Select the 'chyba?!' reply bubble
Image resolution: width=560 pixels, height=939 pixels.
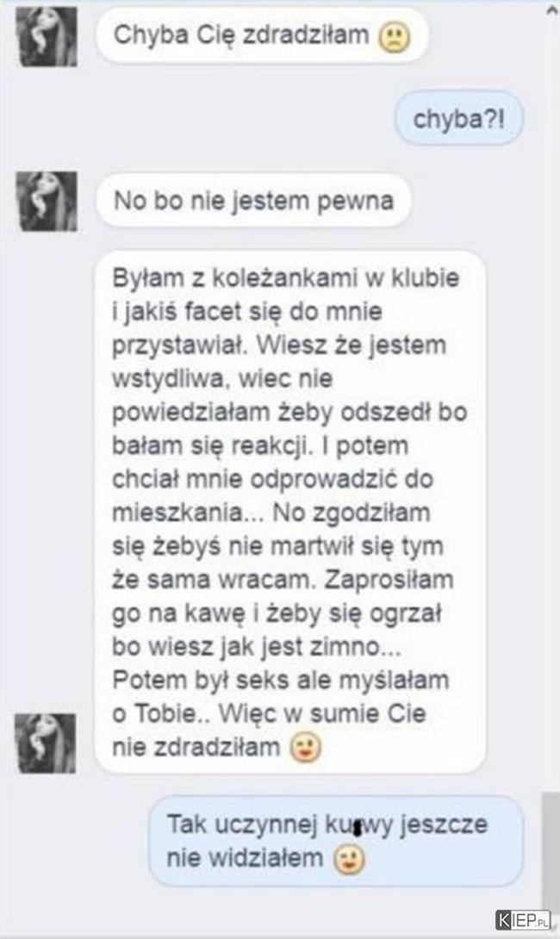[x=459, y=119]
